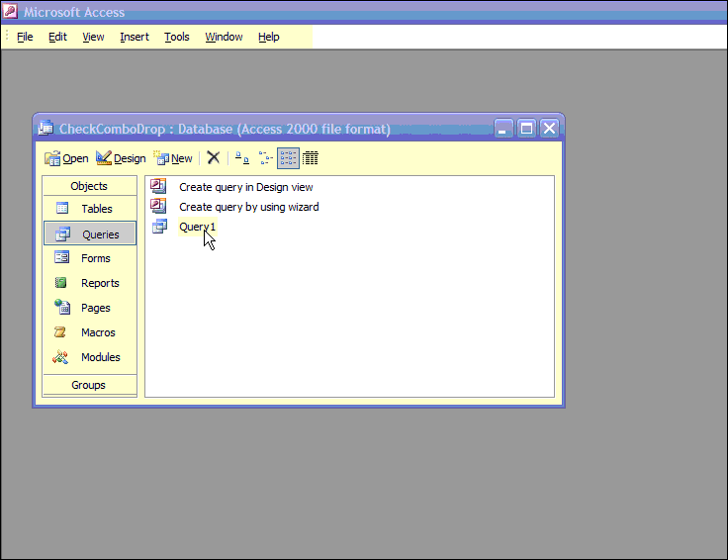Minimize the CheckComboDrop database window
The width and height of the screenshot is (728, 560).
[x=503, y=129]
